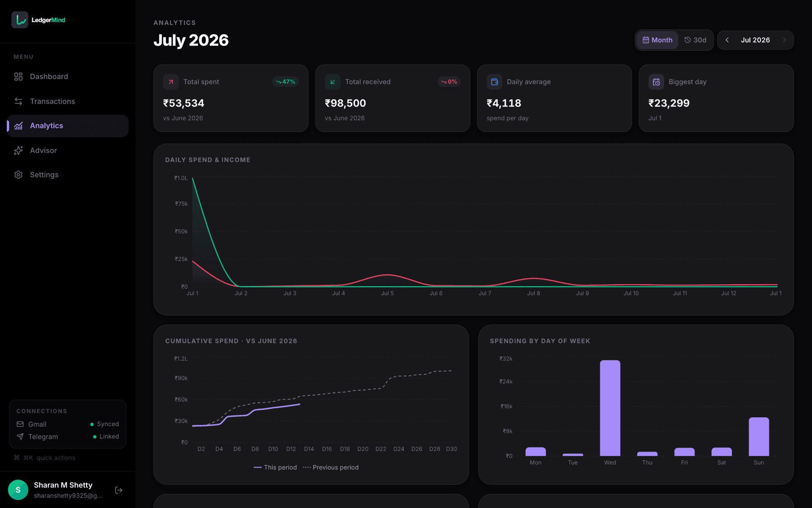Click the Total received arrow icon

(332, 82)
